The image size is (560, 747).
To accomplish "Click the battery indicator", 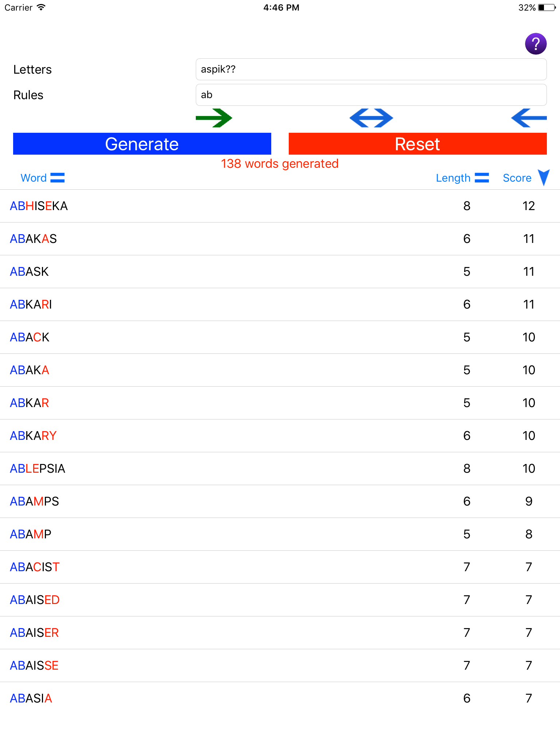I will pos(545,7).
